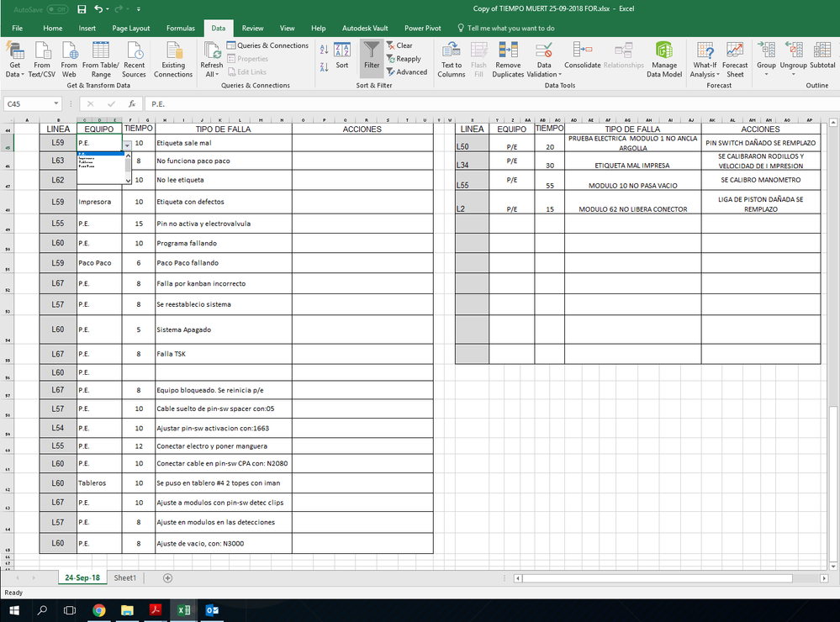Click the Data Validation icon
The height and width of the screenshot is (622, 840).
(544, 50)
